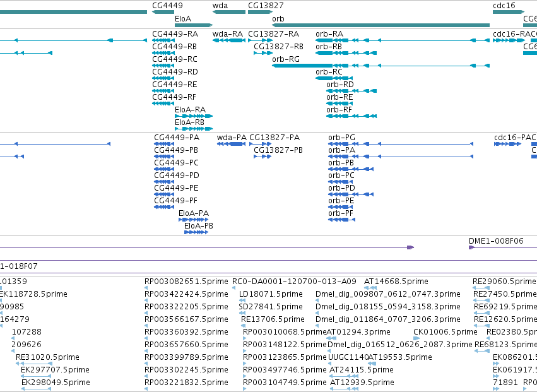The image size is (537, 392).
Task: Open the orb-RB transcript label
Action: pos(329,47)
